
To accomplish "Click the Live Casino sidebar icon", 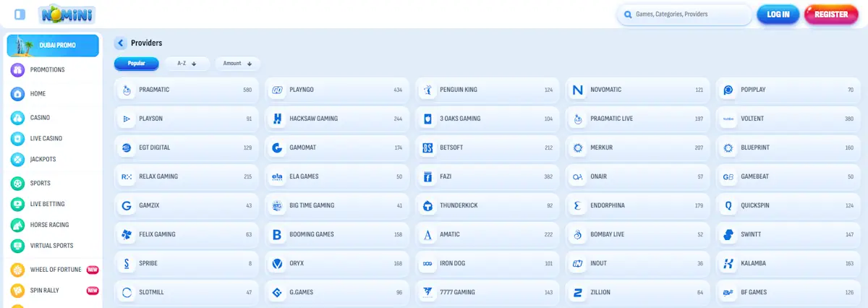I will tap(17, 139).
